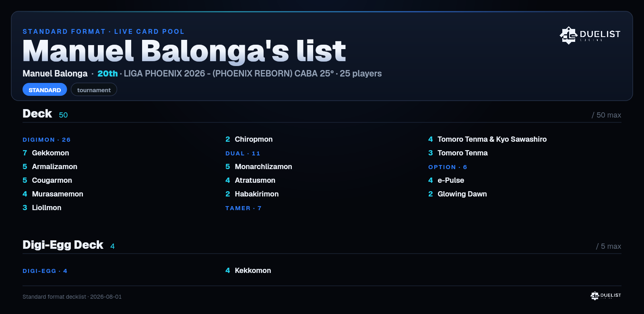Open the Chiropmon card entry

pos(249,139)
